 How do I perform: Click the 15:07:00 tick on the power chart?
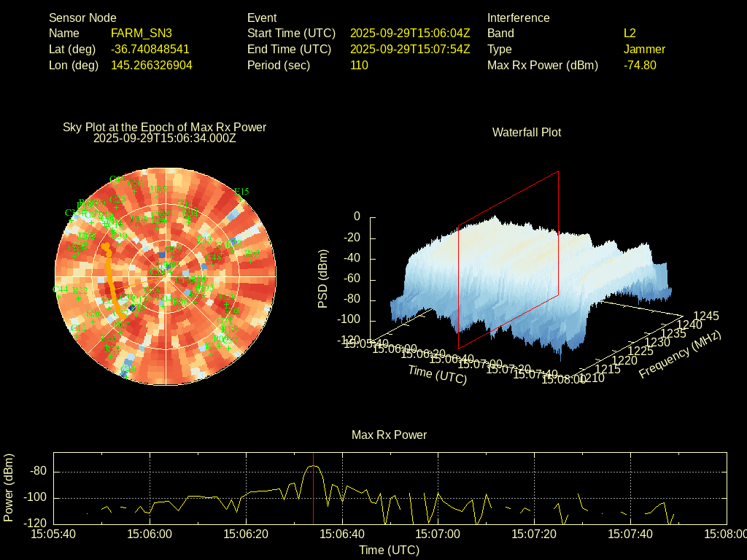tap(438, 534)
